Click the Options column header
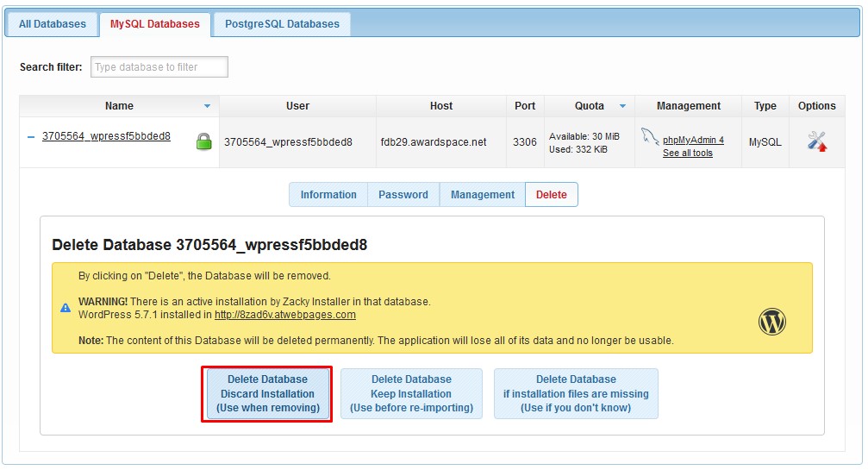The height and width of the screenshot is (470, 868). [816, 106]
